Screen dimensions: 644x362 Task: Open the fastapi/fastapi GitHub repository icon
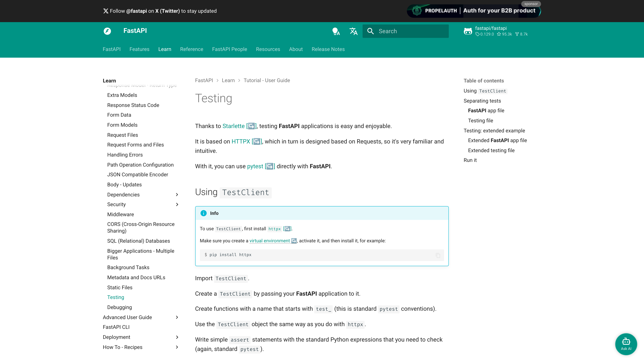[468, 31]
